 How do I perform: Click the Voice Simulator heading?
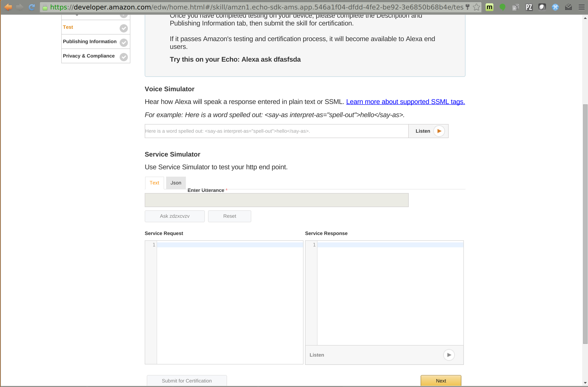[170, 89]
